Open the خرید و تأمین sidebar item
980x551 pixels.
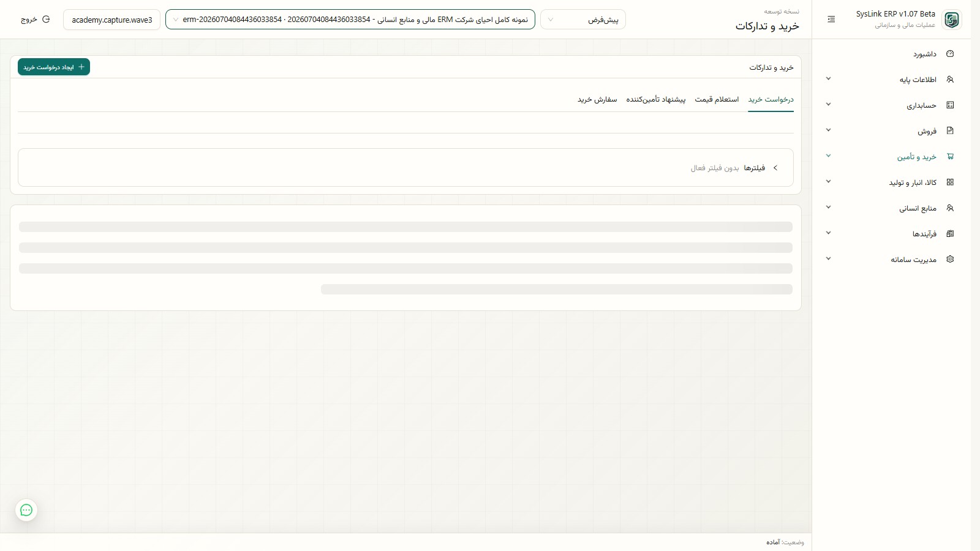pos(891,157)
